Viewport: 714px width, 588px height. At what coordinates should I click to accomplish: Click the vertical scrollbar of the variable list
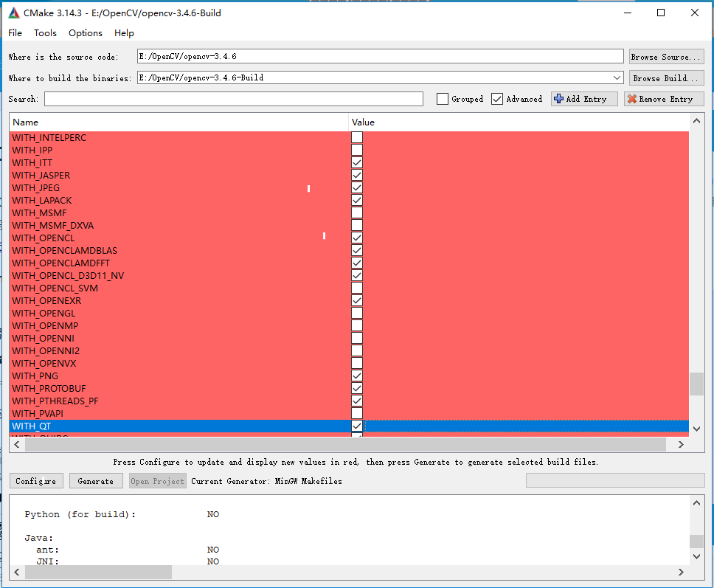click(696, 384)
